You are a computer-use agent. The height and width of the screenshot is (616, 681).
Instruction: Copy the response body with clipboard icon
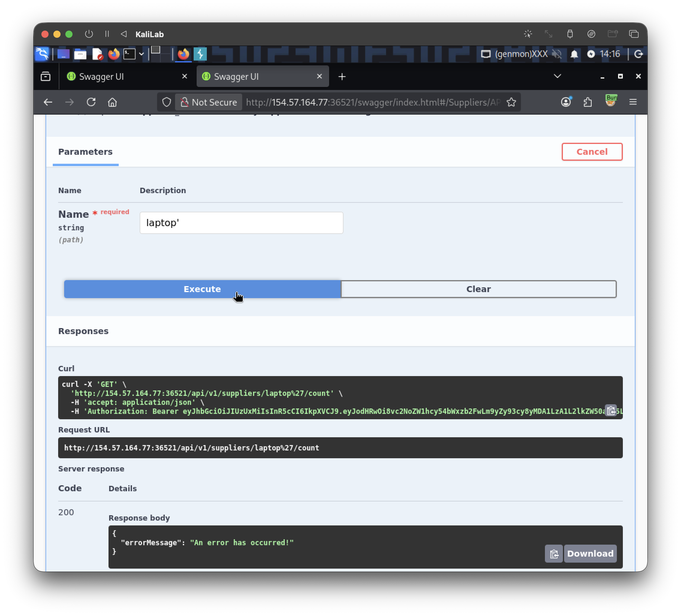pos(554,554)
